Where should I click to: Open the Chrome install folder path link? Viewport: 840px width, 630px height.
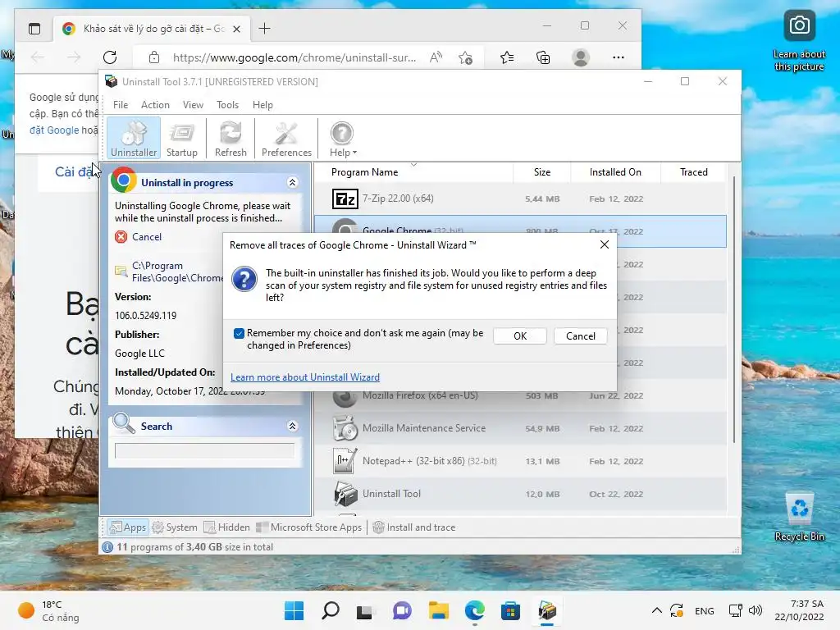click(177, 272)
